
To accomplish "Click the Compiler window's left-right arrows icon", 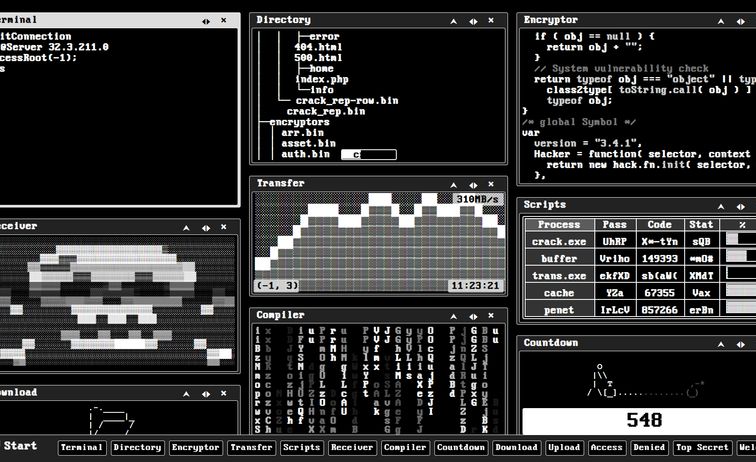I will [x=471, y=315].
